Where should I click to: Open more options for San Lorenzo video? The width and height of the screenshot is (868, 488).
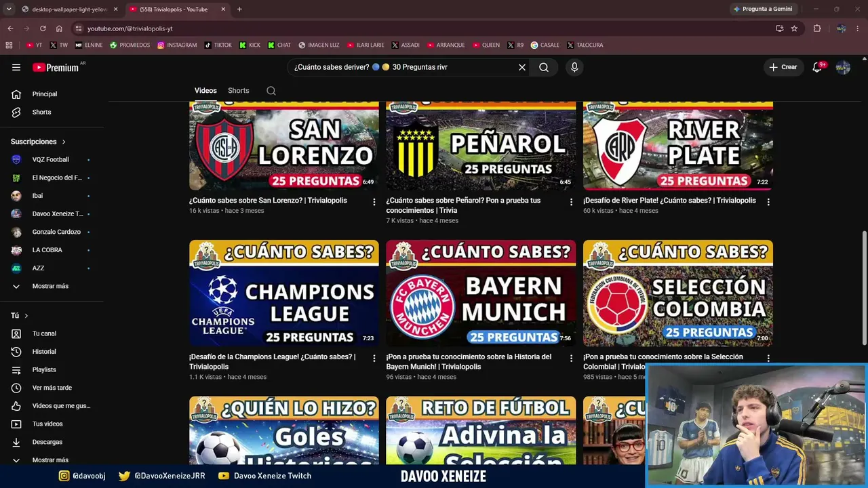374,202
